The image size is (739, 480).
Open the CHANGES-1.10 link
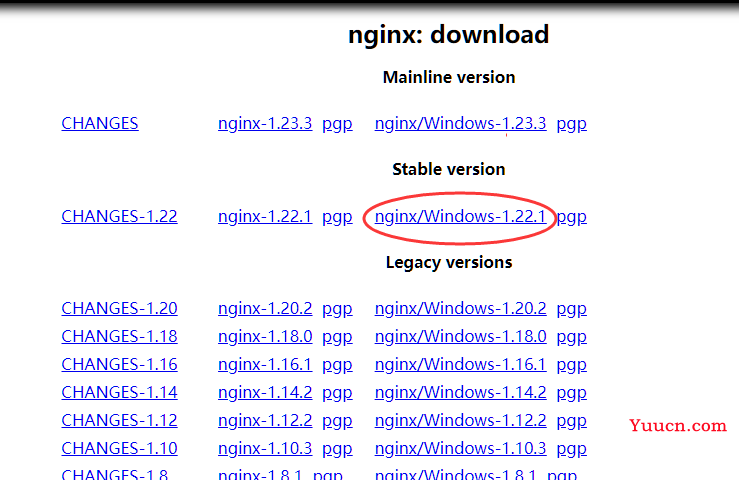119,448
